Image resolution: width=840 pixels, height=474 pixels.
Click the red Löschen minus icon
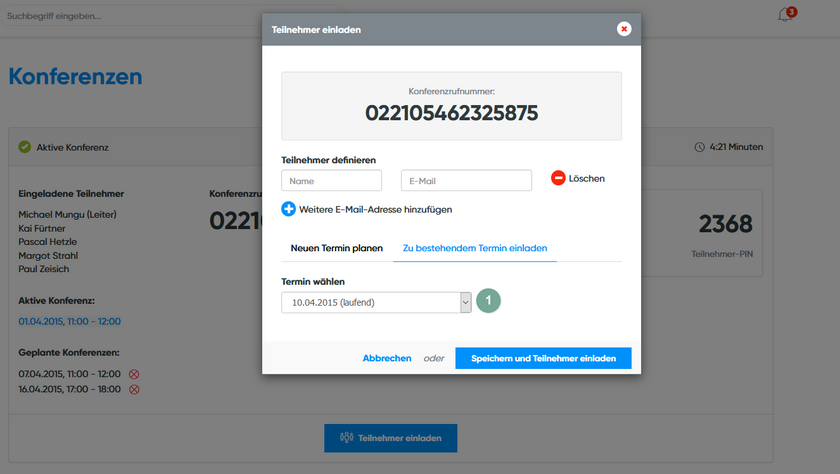[x=558, y=178]
